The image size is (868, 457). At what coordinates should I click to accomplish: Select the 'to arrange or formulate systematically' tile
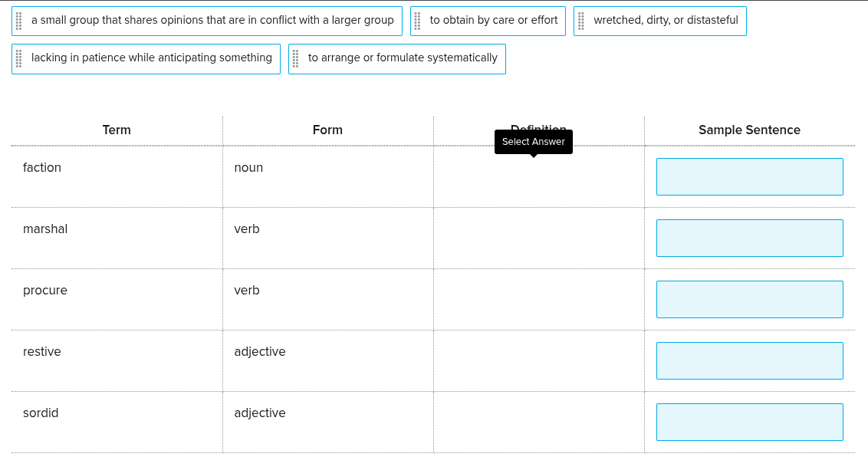pos(403,59)
